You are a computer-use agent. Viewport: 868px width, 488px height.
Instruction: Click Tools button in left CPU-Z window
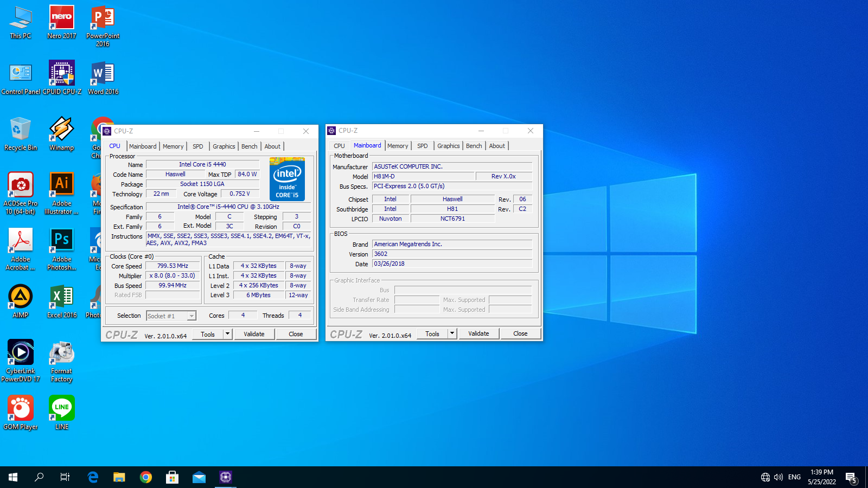[x=208, y=334]
